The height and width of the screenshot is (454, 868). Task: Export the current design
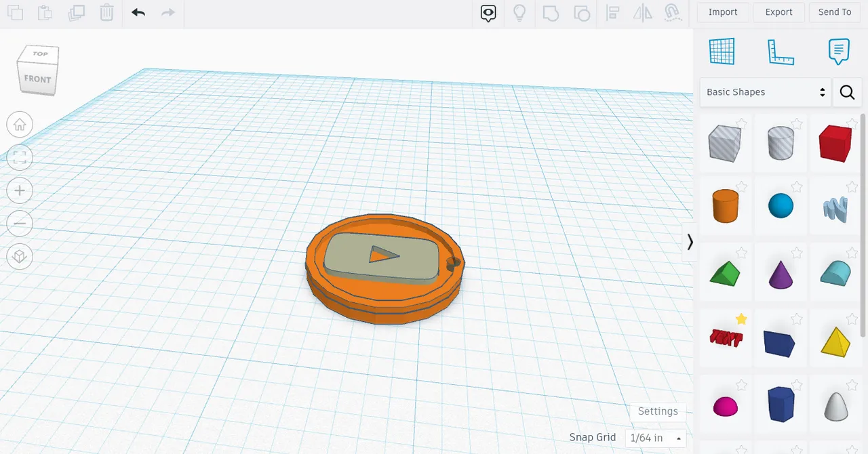click(778, 12)
